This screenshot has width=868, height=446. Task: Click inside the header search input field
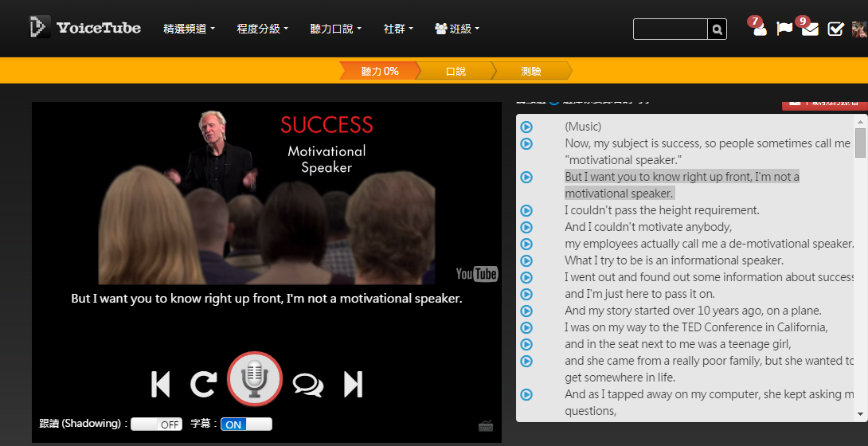(670, 29)
